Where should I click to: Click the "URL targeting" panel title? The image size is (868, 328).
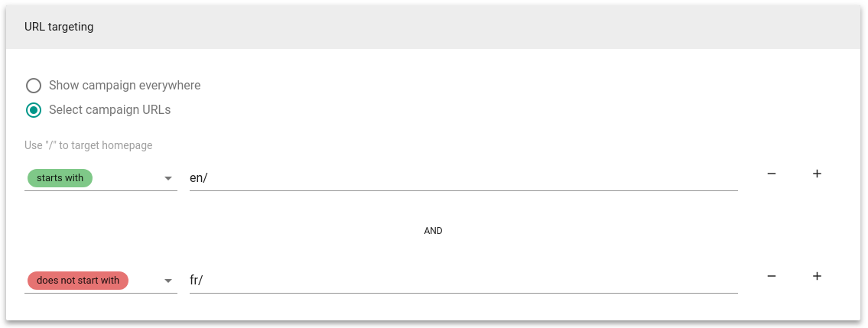pyautogui.click(x=59, y=27)
